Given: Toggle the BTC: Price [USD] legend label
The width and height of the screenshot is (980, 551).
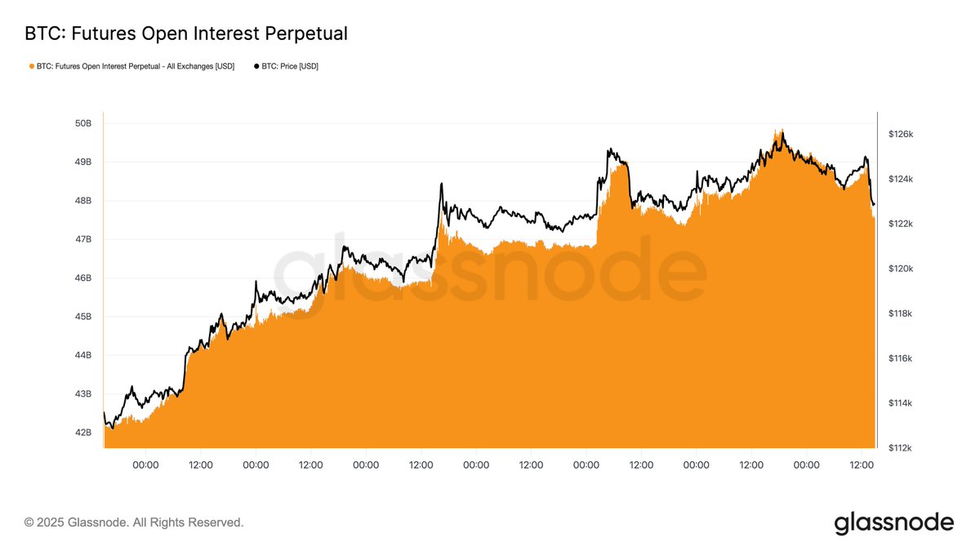Looking at the screenshot, I should point(290,66).
